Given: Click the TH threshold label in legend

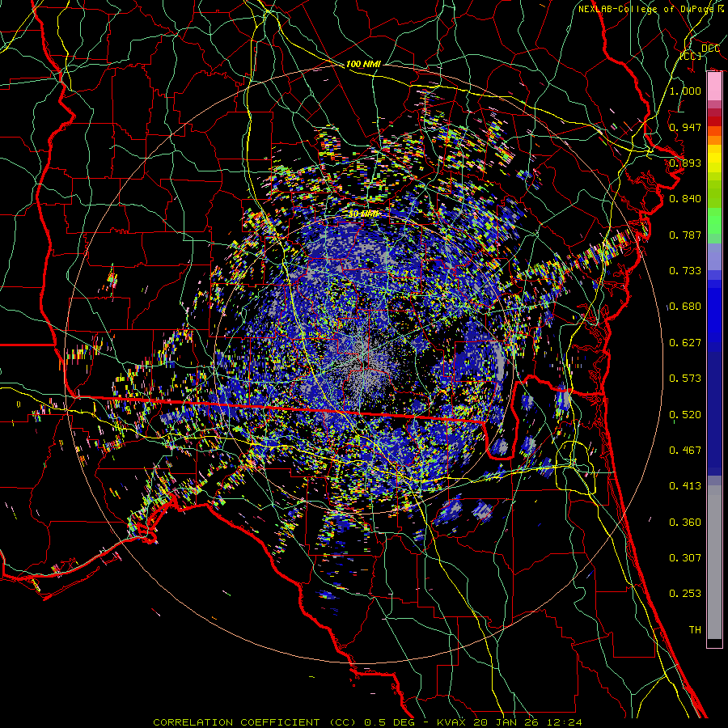Looking at the screenshot, I should [695, 630].
